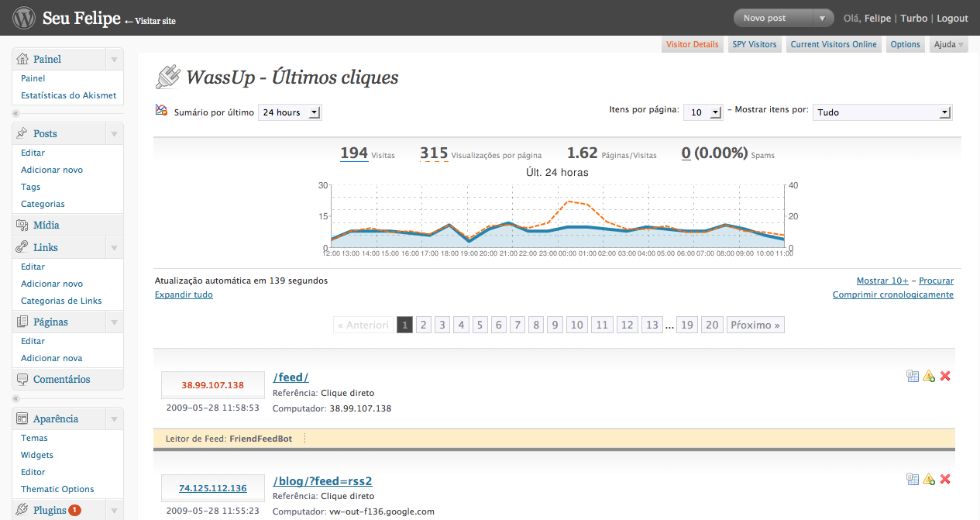Click the Links chain icon
This screenshot has height=520, width=980.
tap(22, 247)
